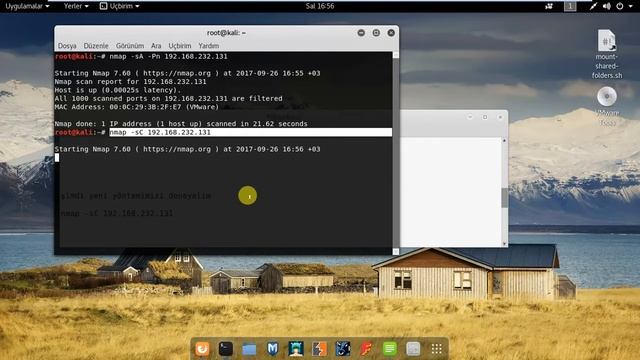This screenshot has height=360, width=640.
Task: Click the 'nmap -sA -Pn 192.168.232.131' command
Action: 168,56
